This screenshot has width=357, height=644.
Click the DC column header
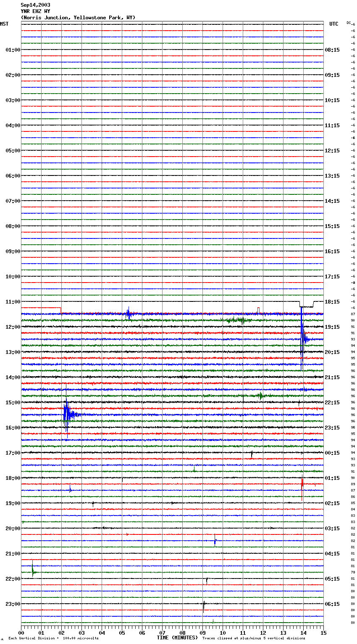(349, 23)
